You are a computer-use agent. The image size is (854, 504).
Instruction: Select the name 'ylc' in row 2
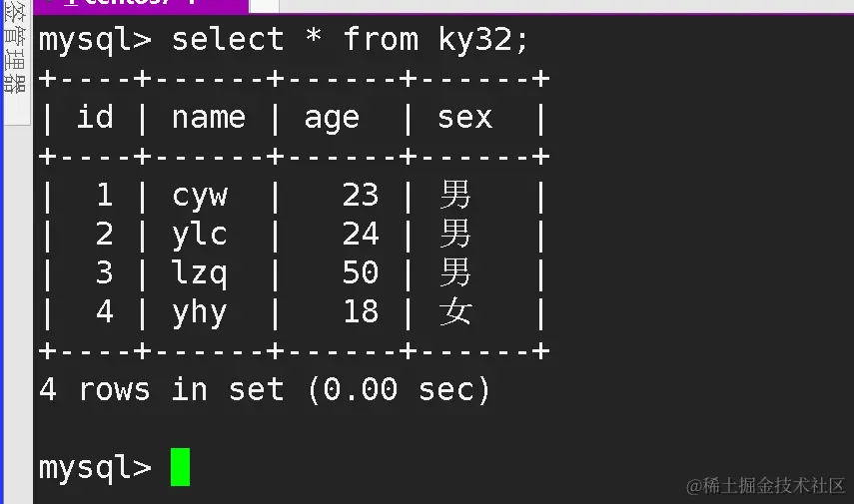pos(200,234)
